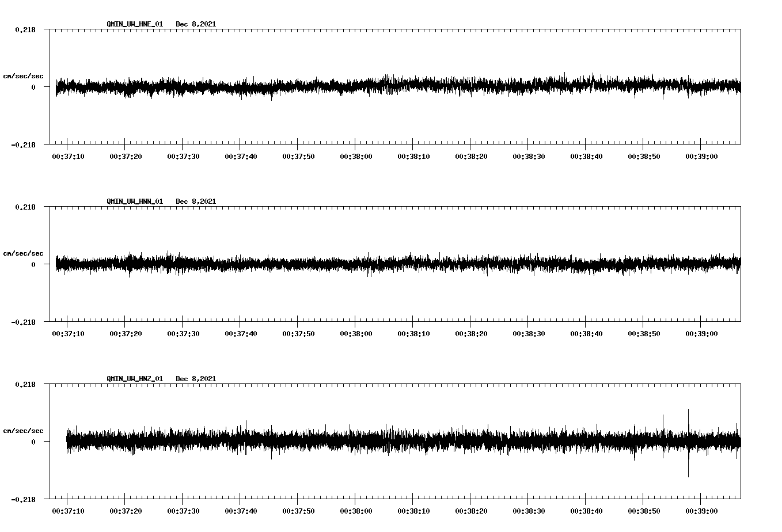782x532 pixels.
Task: Click time label 00:38:50 under HNE plot
Action: 644,157
